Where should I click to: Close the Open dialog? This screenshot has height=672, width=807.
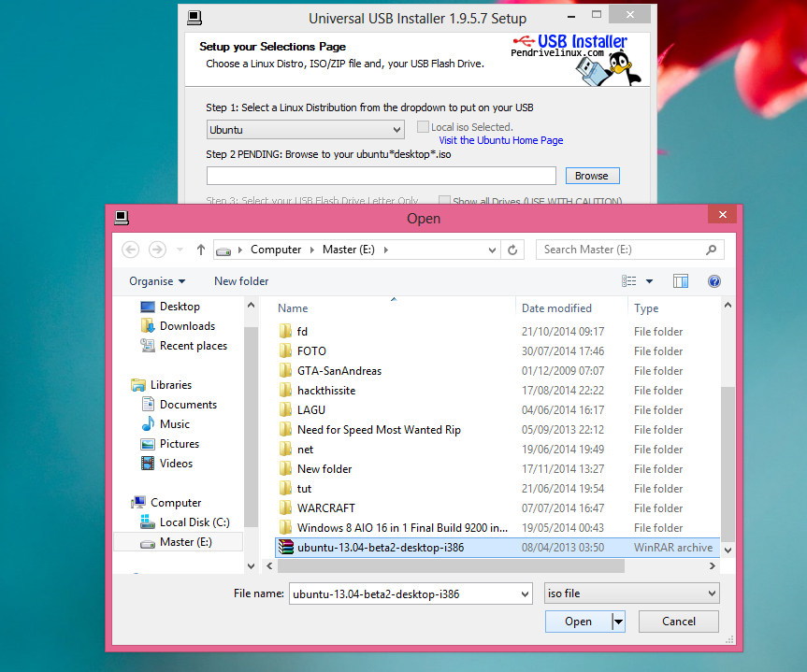click(x=722, y=215)
